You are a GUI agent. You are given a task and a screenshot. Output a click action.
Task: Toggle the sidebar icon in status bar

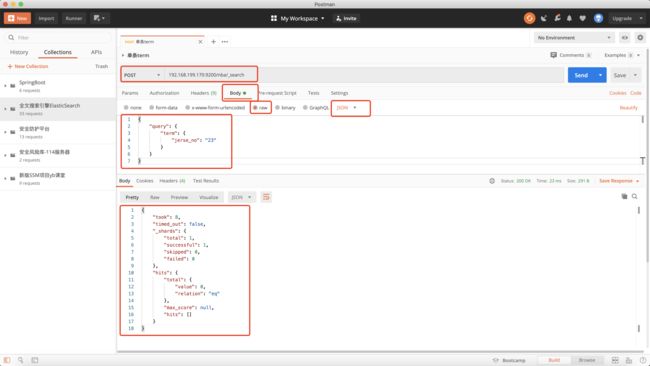[x=7, y=360]
